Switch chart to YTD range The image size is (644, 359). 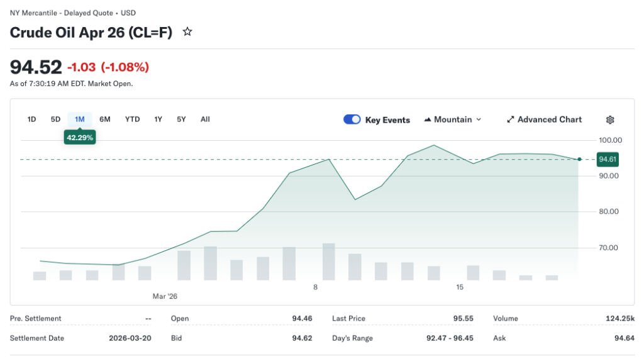tap(132, 119)
